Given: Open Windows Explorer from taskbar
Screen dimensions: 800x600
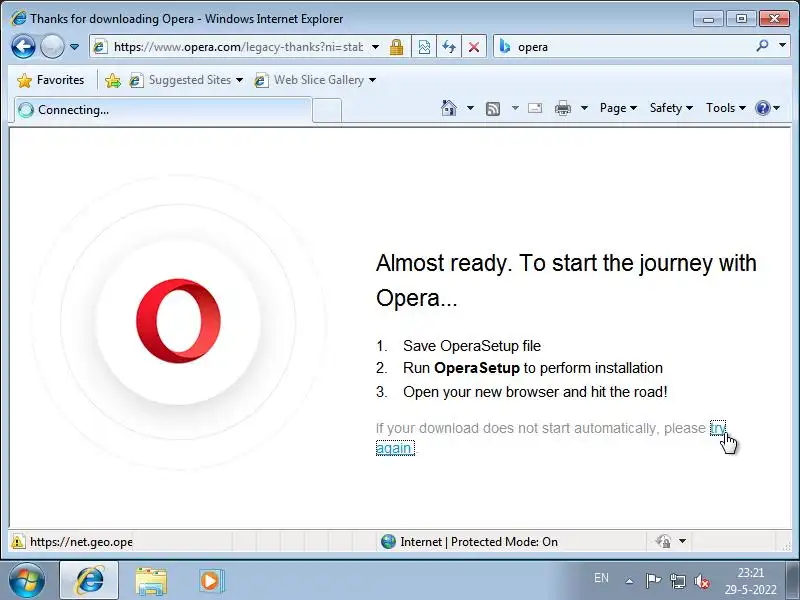Looking at the screenshot, I should click(x=151, y=581).
